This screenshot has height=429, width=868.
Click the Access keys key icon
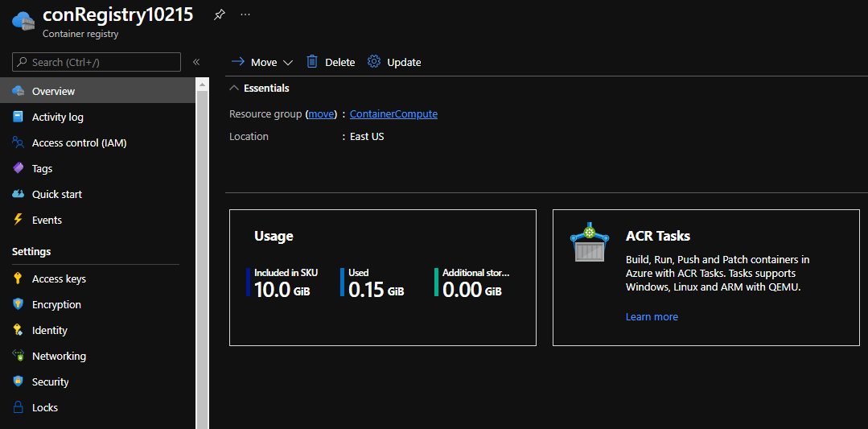tap(18, 278)
